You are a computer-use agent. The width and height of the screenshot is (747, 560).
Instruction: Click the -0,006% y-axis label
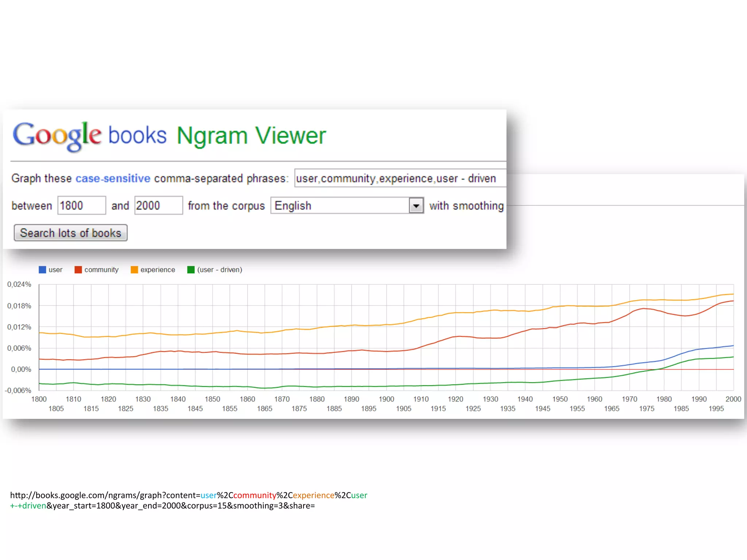18,390
